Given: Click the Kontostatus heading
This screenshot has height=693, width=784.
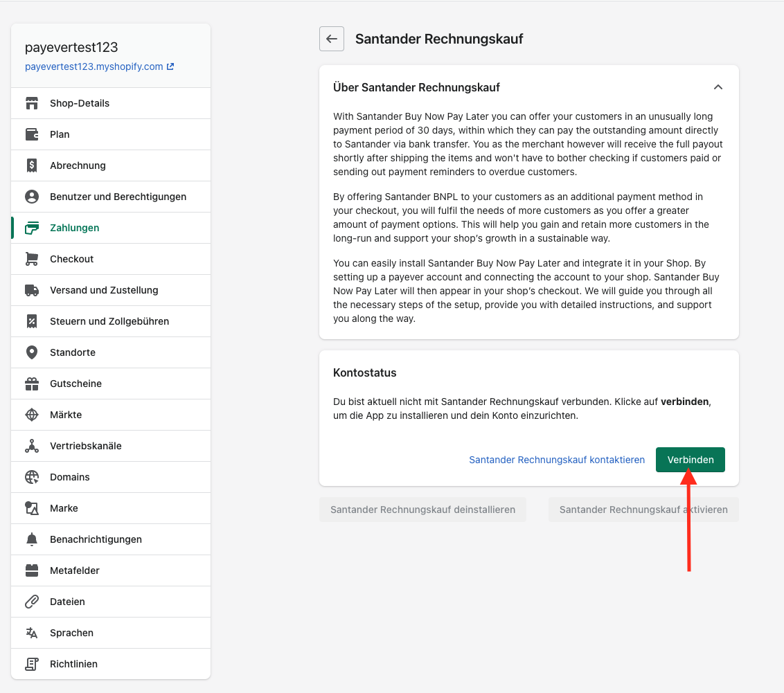Looking at the screenshot, I should point(364,372).
